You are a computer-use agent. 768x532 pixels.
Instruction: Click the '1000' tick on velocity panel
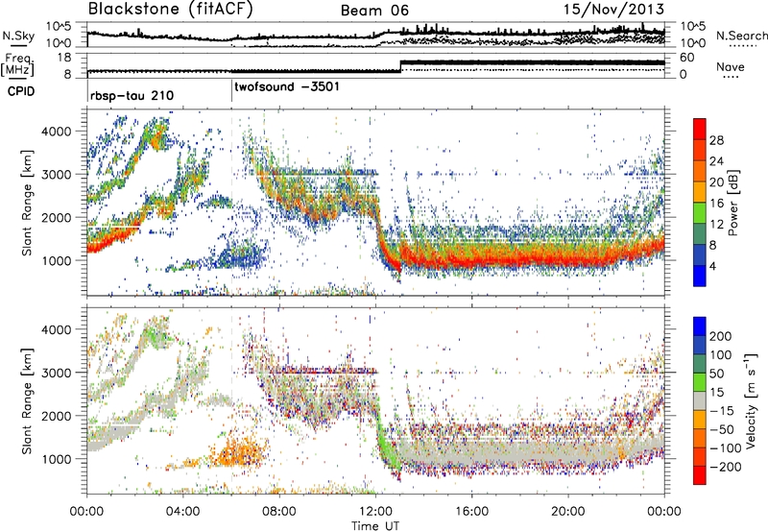[57, 459]
